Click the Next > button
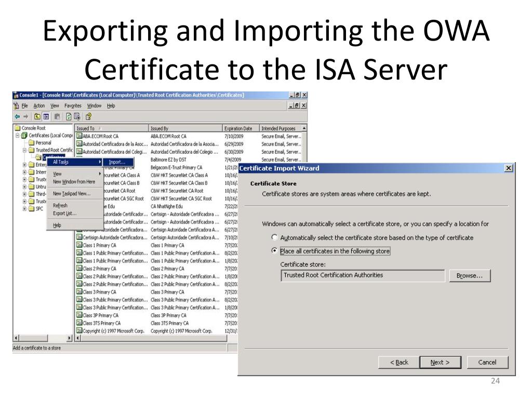The height and width of the screenshot is (399, 532). coord(440,362)
